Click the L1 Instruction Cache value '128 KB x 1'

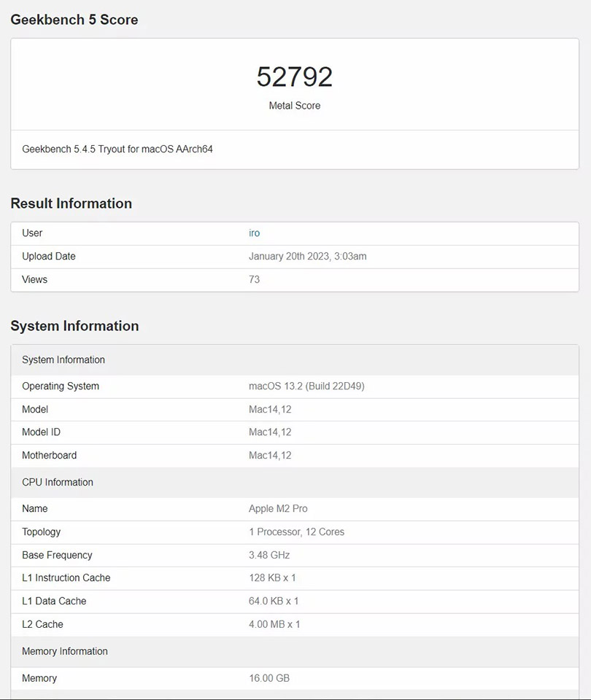click(x=272, y=578)
